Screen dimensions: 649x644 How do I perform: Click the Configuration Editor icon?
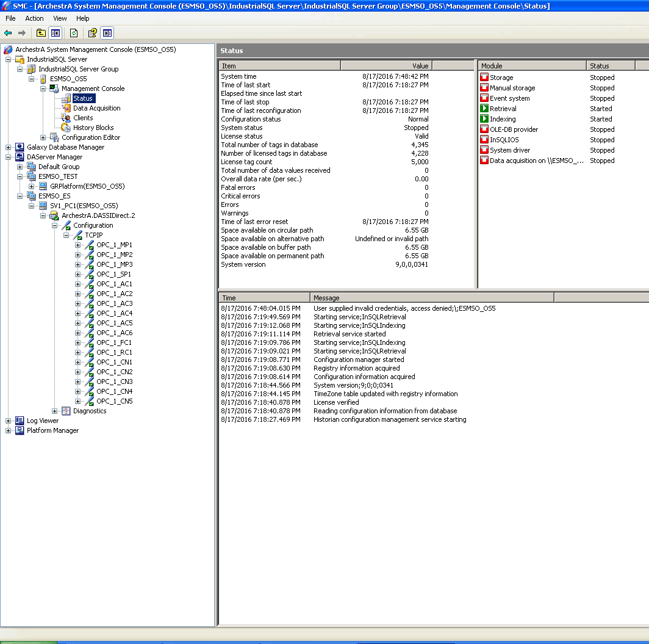[54, 137]
